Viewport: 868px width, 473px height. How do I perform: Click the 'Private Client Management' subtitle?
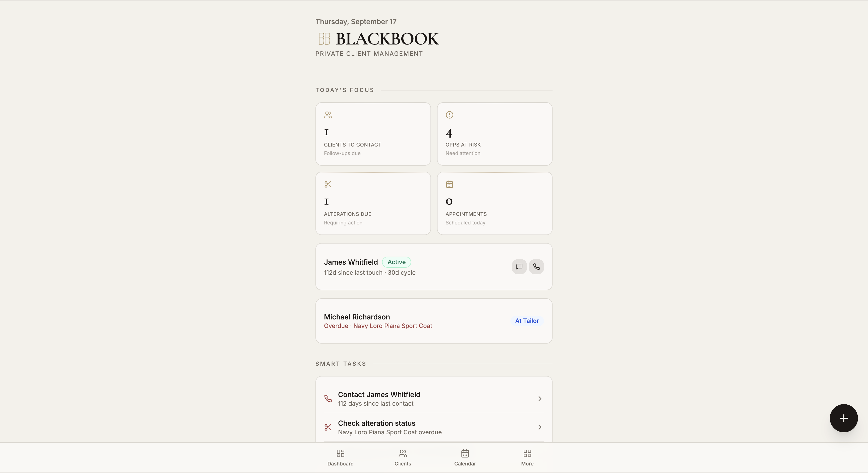tap(369, 54)
